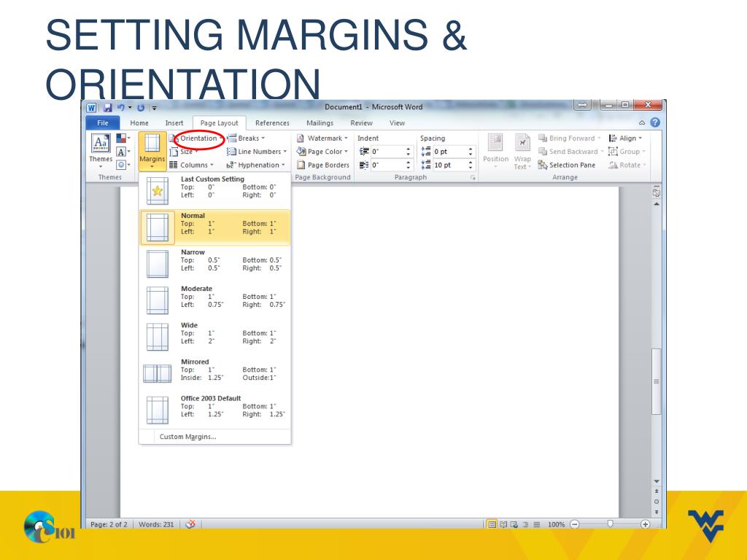Switch to Draft view icon

pos(536,524)
